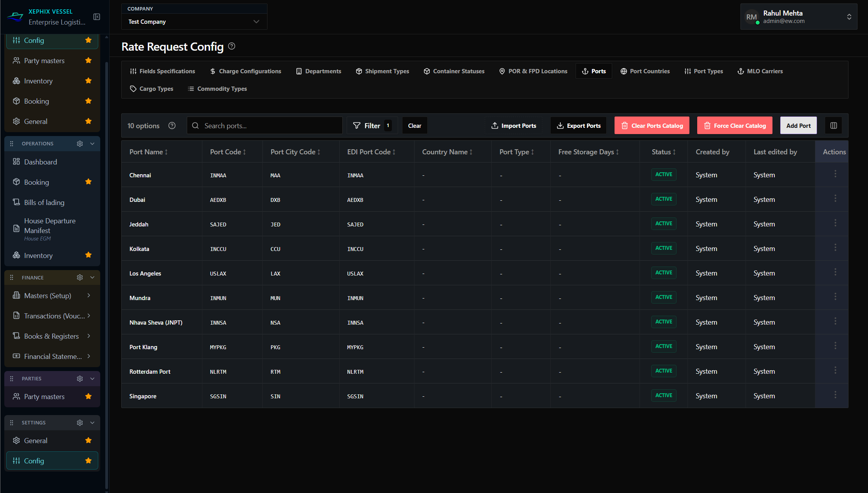Collapse the Operations section chevron

92,143
